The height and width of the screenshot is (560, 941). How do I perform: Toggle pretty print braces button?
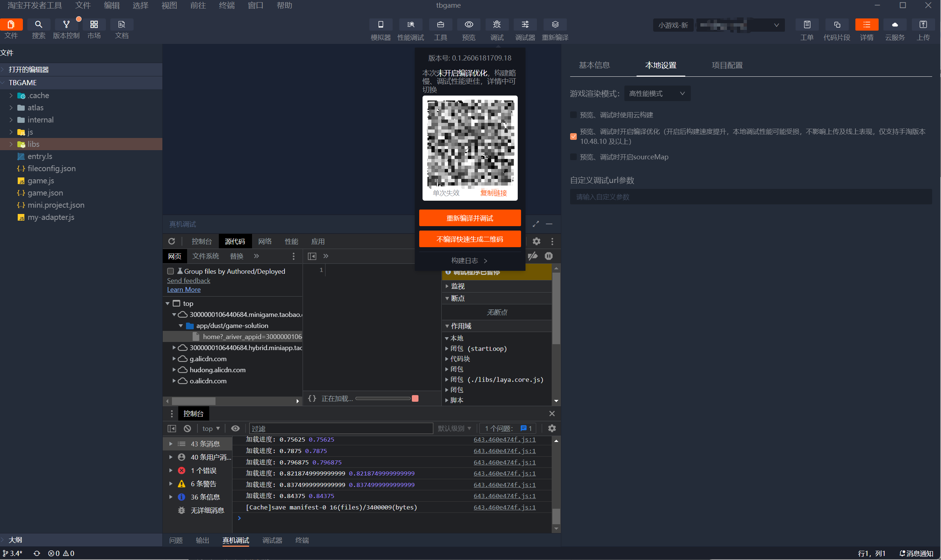pyautogui.click(x=312, y=398)
